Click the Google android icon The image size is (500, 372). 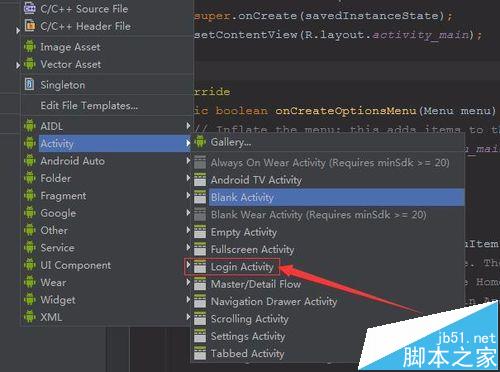(x=30, y=213)
